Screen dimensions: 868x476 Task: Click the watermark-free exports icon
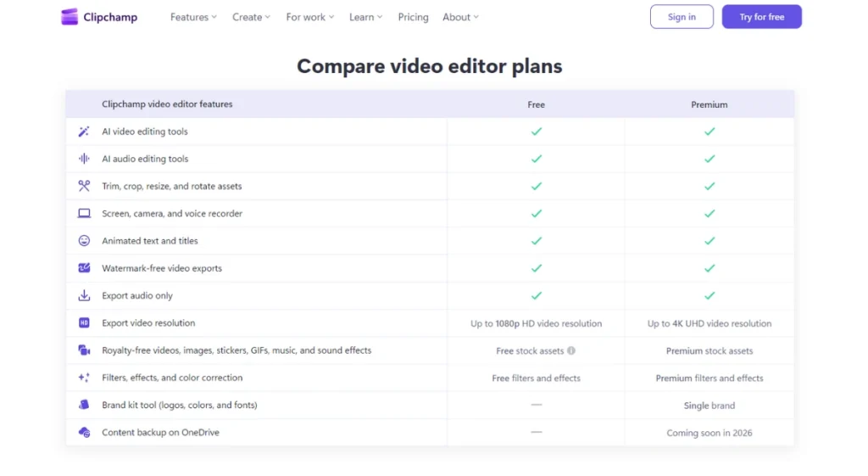pos(84,267)
